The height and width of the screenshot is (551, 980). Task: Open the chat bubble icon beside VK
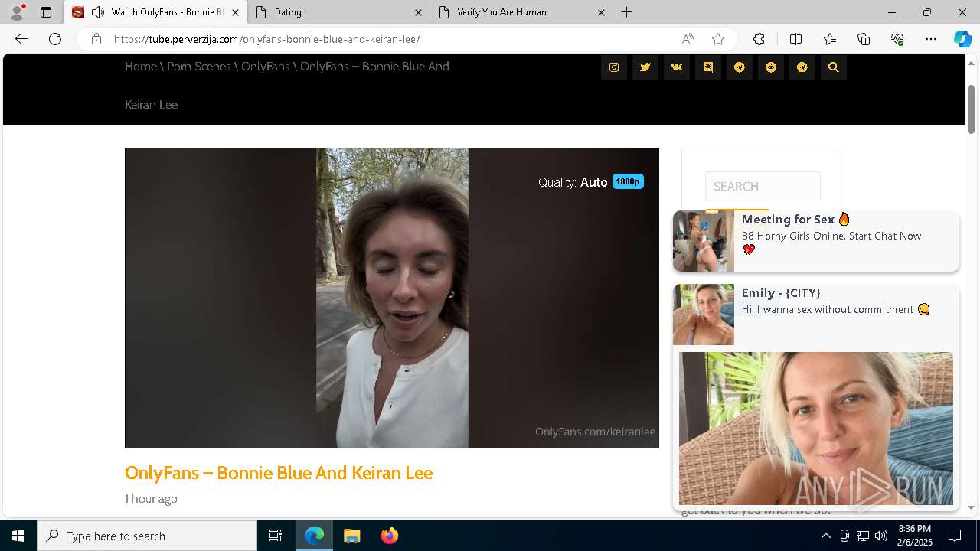708,67
